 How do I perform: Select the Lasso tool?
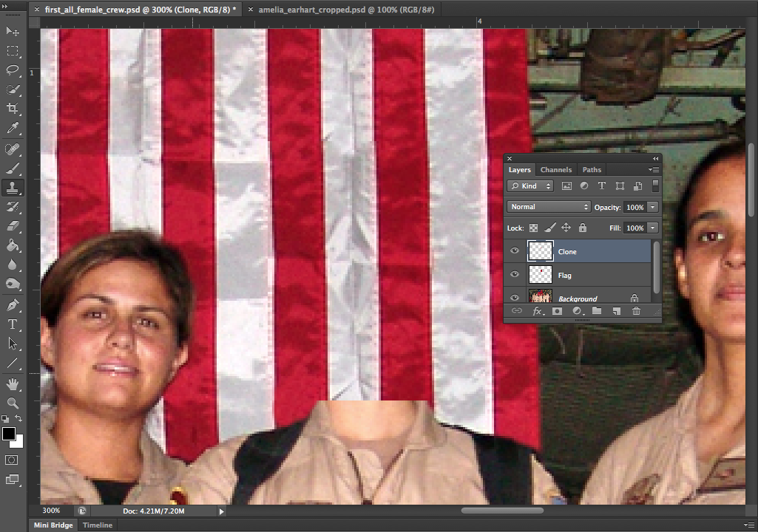(13, 70)
